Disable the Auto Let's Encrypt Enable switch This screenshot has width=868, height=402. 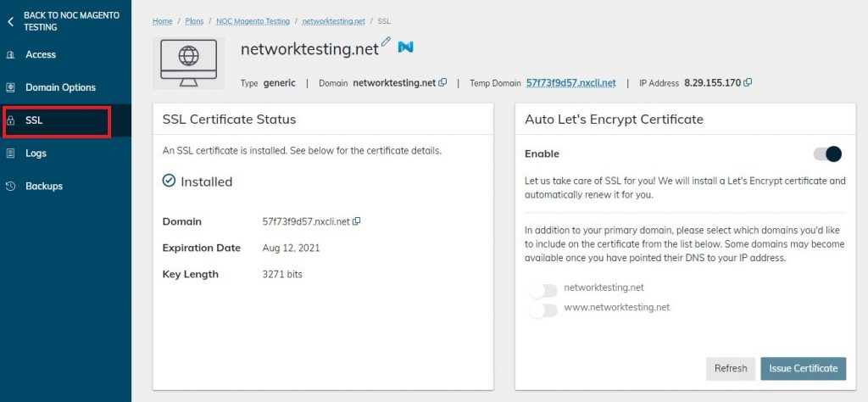[x=827, y=154]
